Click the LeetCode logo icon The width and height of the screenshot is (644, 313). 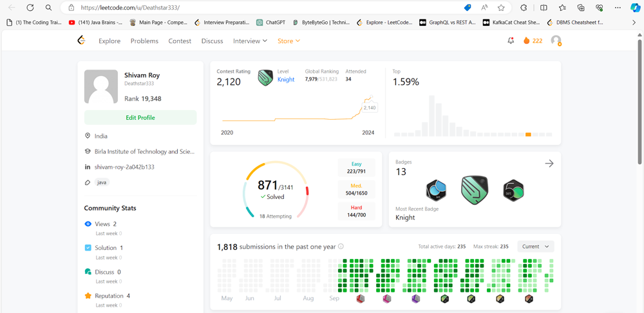[81, 41]
